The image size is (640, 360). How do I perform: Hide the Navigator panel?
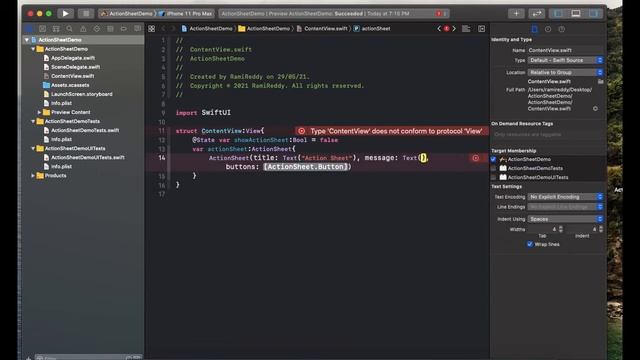pos(558,13)
